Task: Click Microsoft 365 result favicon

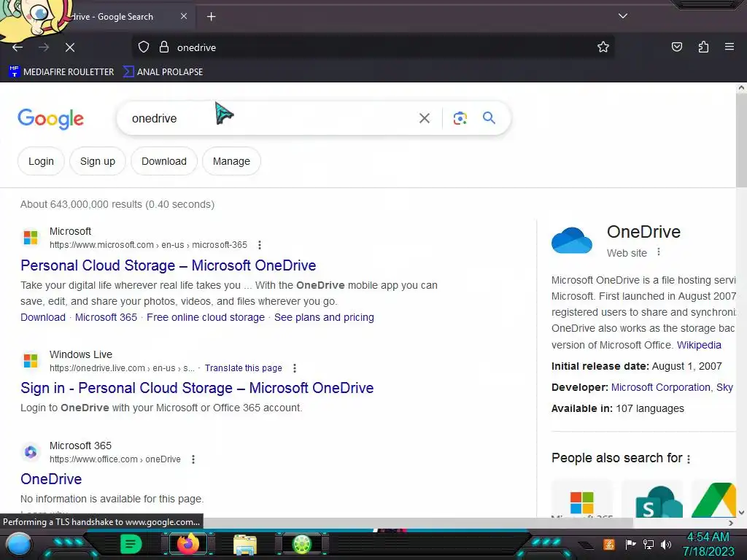Action: point(31,451)
